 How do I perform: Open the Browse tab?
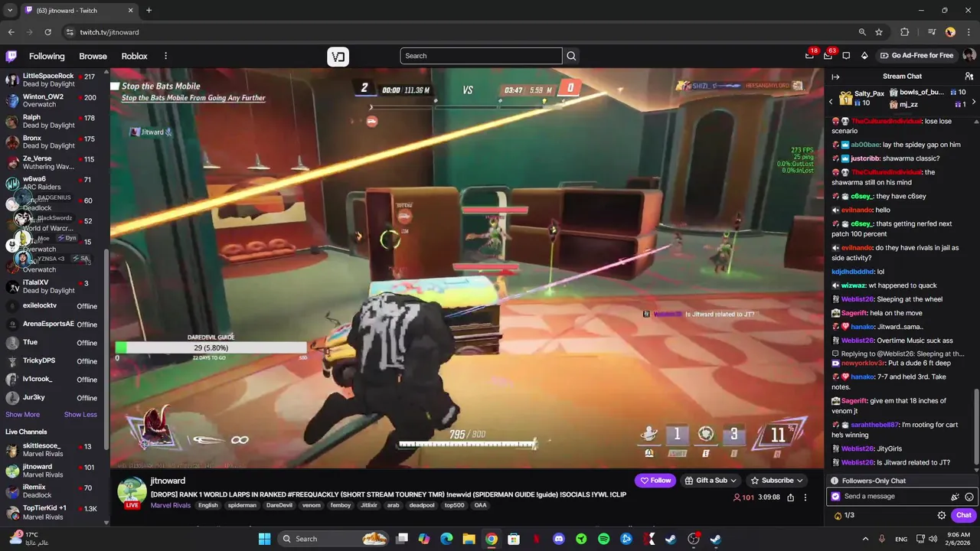click(93, 56)
